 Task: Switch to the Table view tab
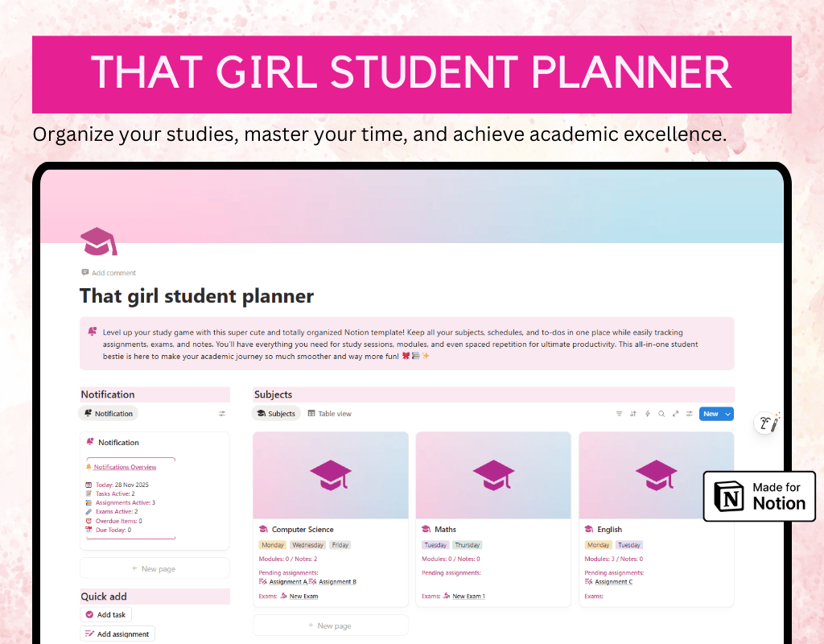(x=330, y=414)
